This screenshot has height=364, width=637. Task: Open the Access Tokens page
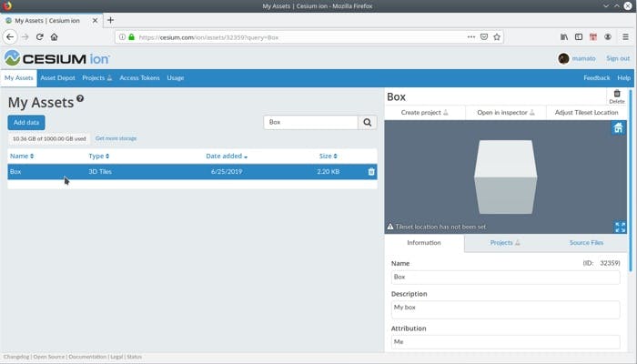point(140,78)
